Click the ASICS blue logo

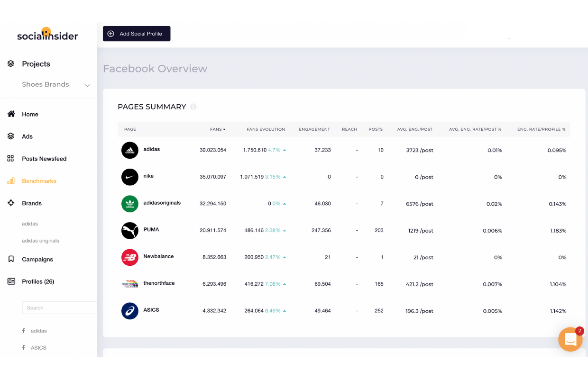[x=130, y=311]
